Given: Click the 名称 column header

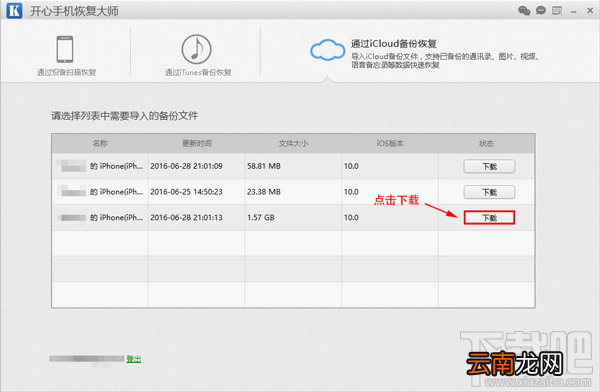Looking at the screenshot, I should [x=100, y=144].
